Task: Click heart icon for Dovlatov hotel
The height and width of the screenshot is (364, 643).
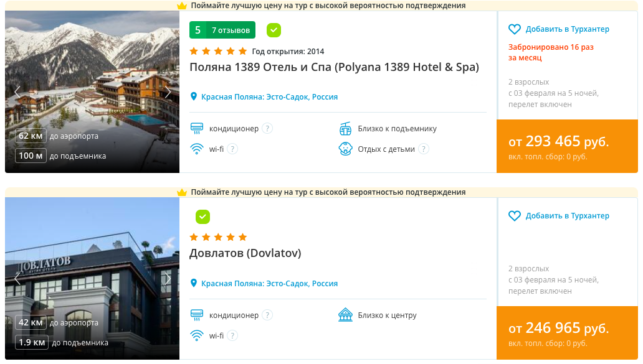Action: coord(514,216)
